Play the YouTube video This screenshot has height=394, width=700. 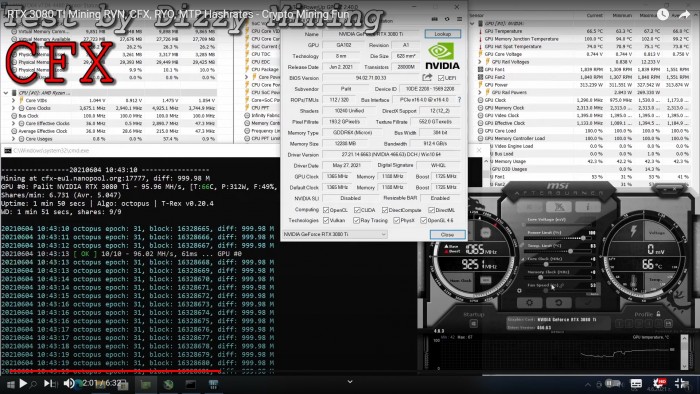point(23,383)
